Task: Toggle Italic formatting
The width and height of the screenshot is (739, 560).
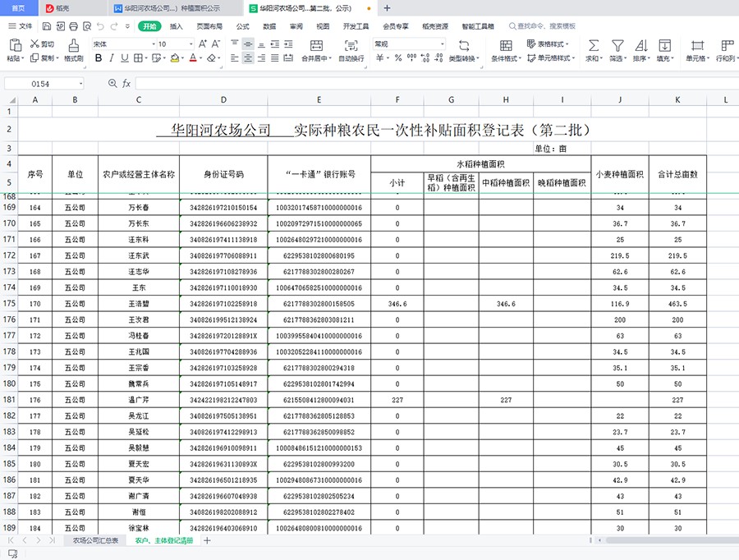Action: [x=112, y=58]
